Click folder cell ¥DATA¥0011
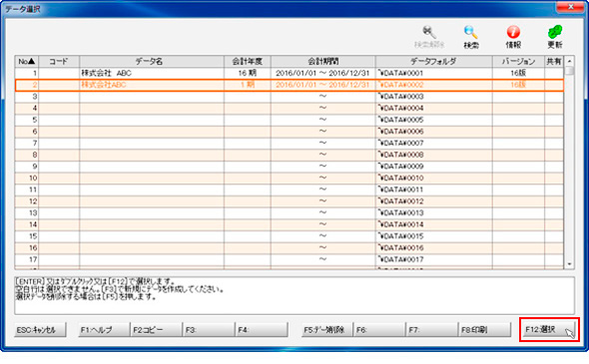The width and height of the screenshot is (589, 364). pos(434,189)
